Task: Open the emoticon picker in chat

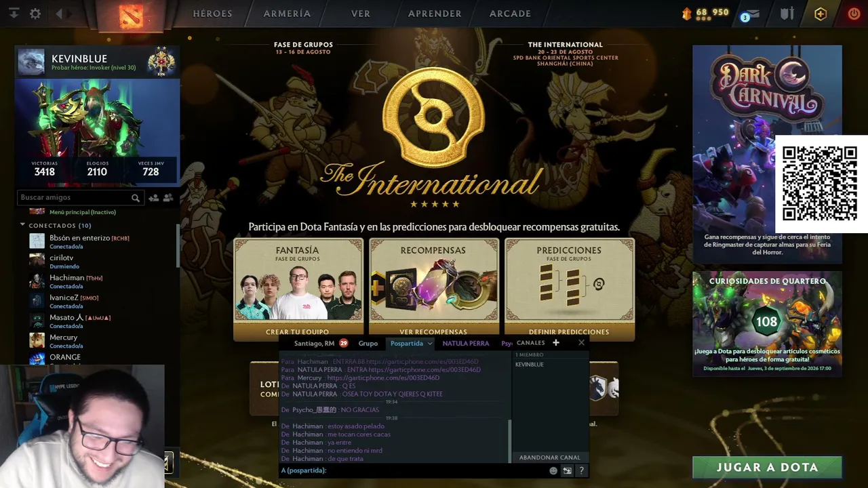Action: [553, 470]
